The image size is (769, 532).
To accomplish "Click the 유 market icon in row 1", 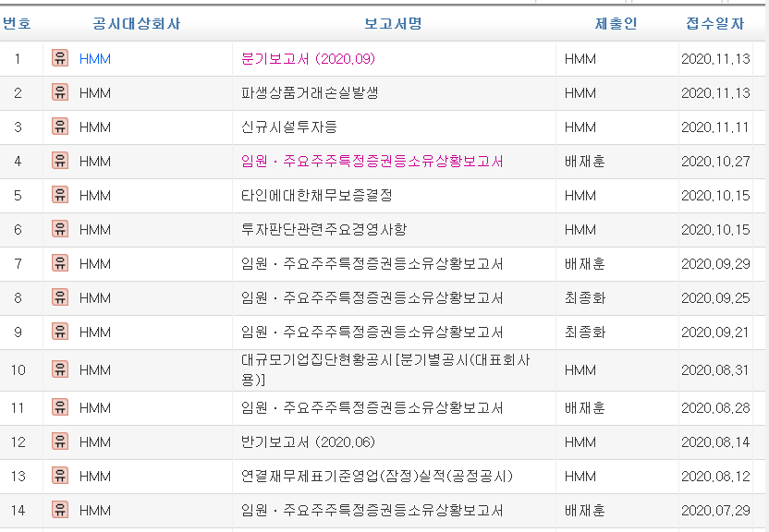I will (60, 58).
